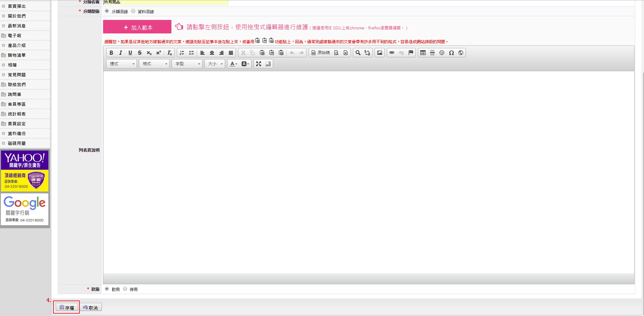Open the insert link tool
The image size is (644, 316).
click(392, 53)
